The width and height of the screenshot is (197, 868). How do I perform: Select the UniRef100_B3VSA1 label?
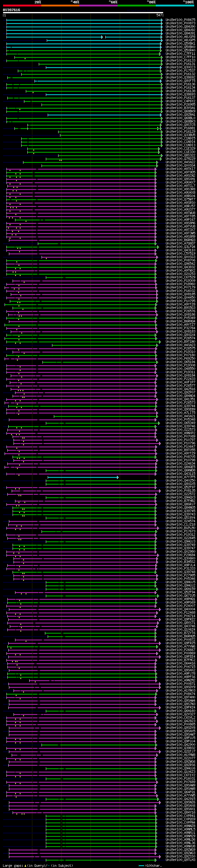click(x=180, y=108)
